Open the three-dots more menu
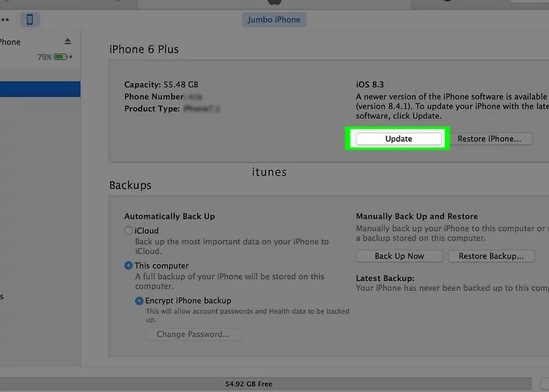This screenshot has width=549, height=392. click(5, 20)
